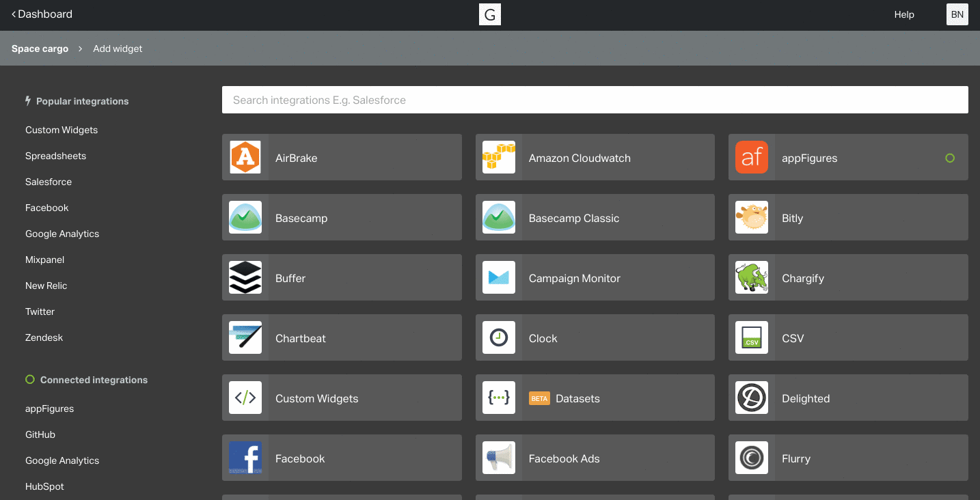
Task: Open the AirBrake integration card
Action: (342, 157)
